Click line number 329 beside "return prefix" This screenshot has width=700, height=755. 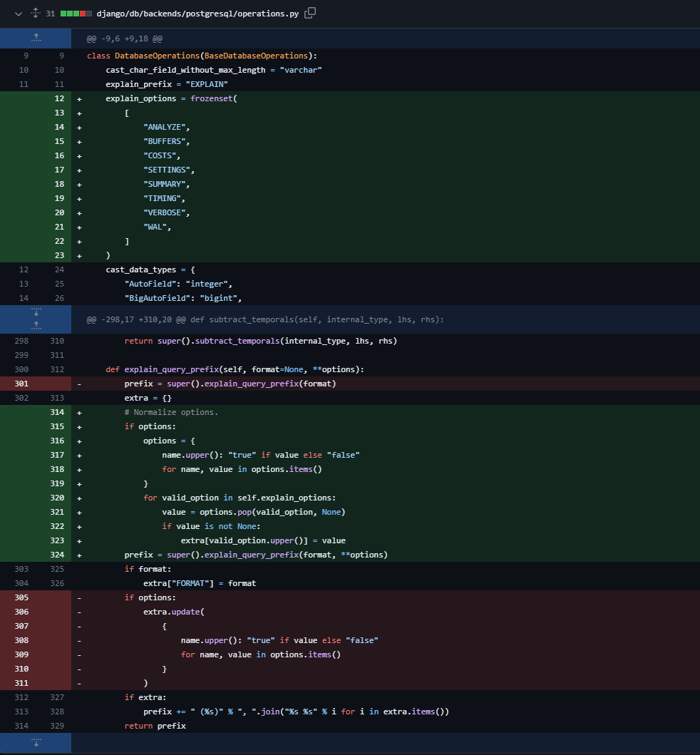57,726
